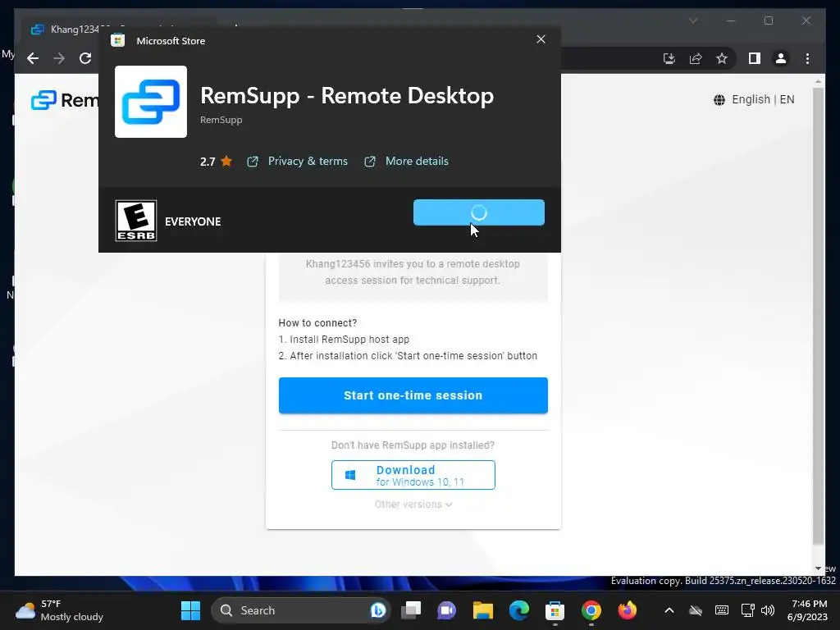Click the scrollbar down arrow
Screen dimensions: 840x630
[x=818, y=568]
